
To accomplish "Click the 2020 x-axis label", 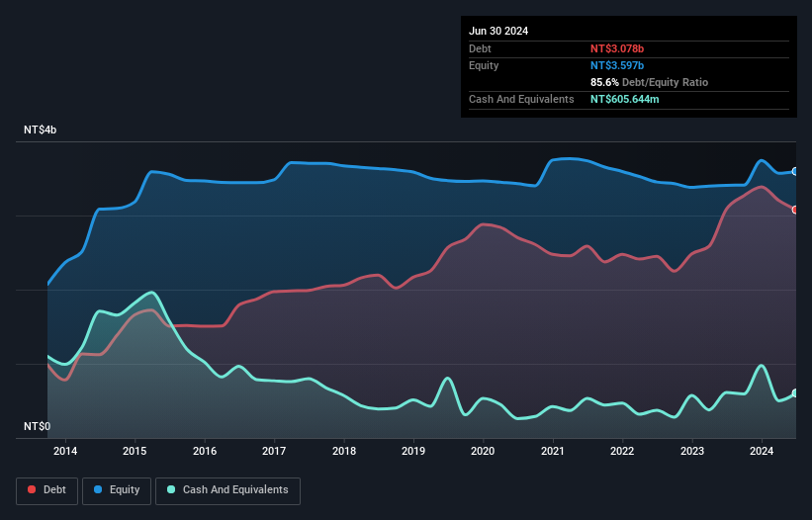I will click(483, 451).
